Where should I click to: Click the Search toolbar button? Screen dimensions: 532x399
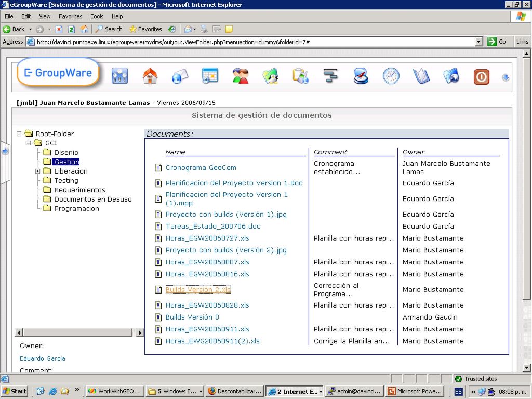click(x=109, y=29)
